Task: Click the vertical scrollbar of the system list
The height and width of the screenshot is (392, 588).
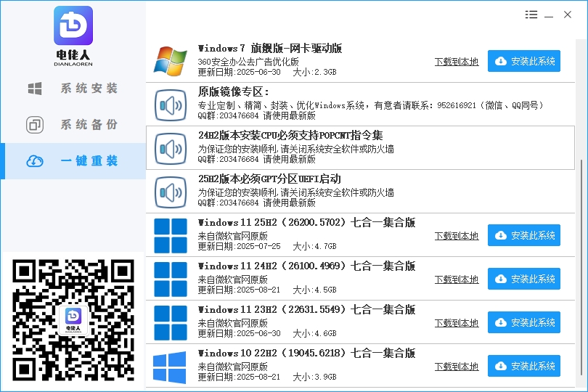Action: (581, 267)
